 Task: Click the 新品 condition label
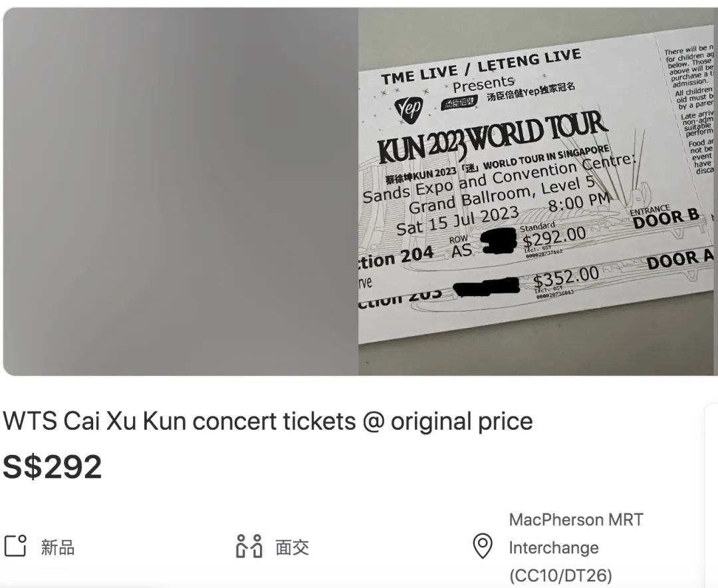pos(58,547)
